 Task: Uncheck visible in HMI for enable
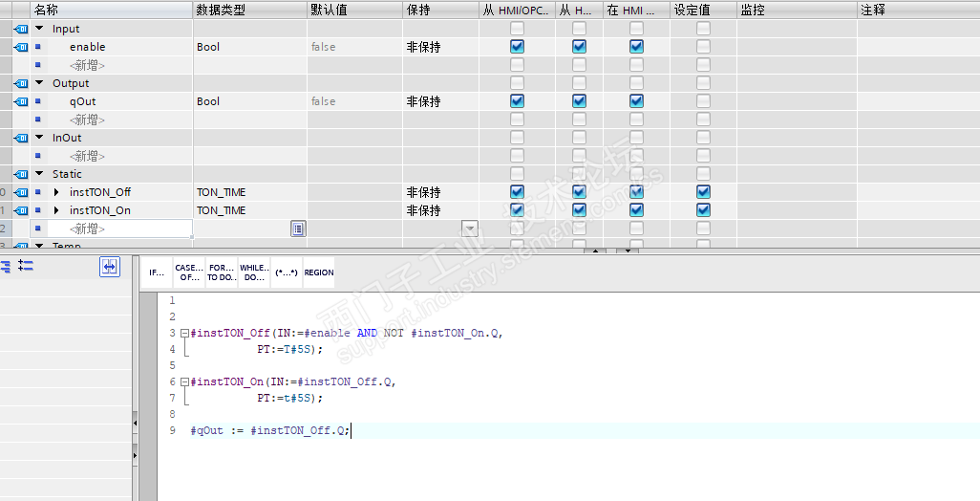[x=636, y=47]
